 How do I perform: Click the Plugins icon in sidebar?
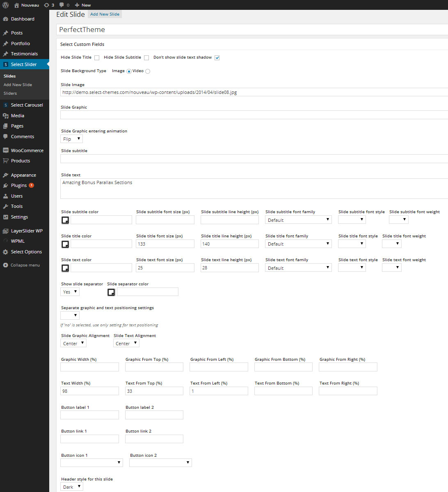coord(5,186)
